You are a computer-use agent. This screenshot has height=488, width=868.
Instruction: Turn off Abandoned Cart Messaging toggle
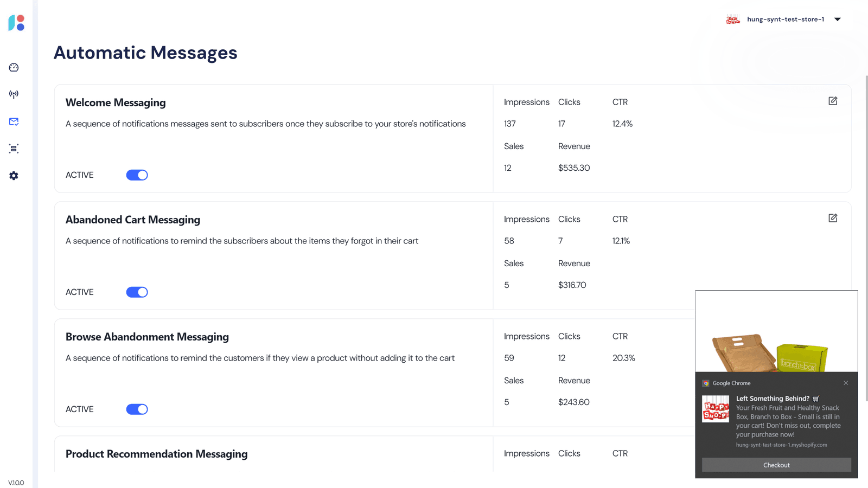click(x=137, y=292)
